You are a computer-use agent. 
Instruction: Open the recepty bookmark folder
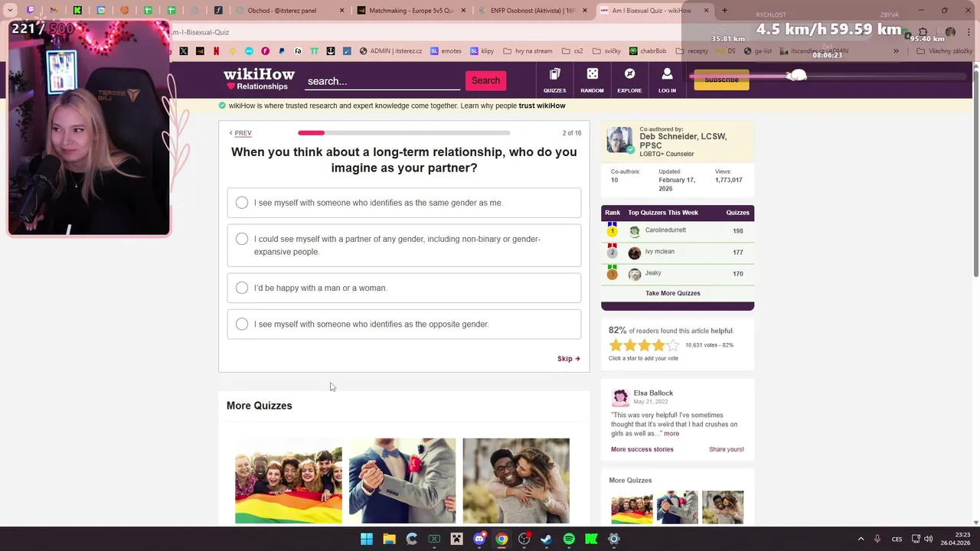tap(691, 51)
